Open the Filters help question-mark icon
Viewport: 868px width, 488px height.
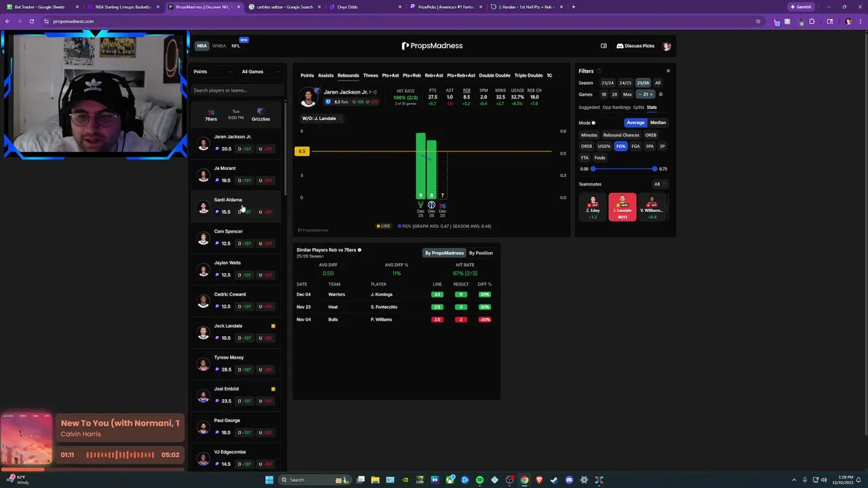(x=599, y=71)
